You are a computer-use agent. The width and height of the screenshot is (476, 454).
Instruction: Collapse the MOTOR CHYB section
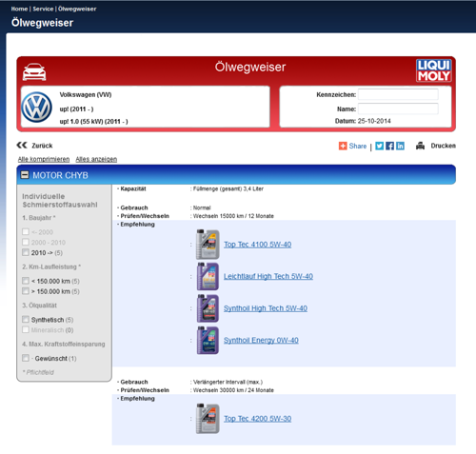coord(25,175)
